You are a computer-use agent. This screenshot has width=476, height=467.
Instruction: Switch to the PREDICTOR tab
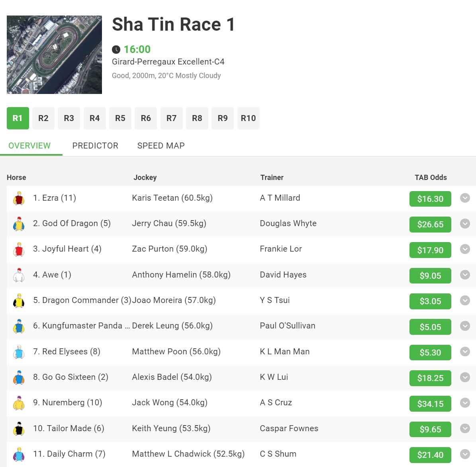pos(95,146)
